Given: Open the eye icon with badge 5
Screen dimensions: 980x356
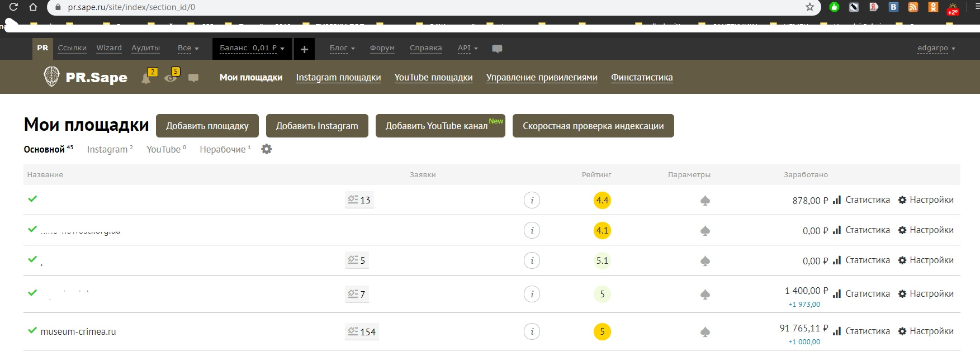Looking at the screenshot, I should click(172, 76).
